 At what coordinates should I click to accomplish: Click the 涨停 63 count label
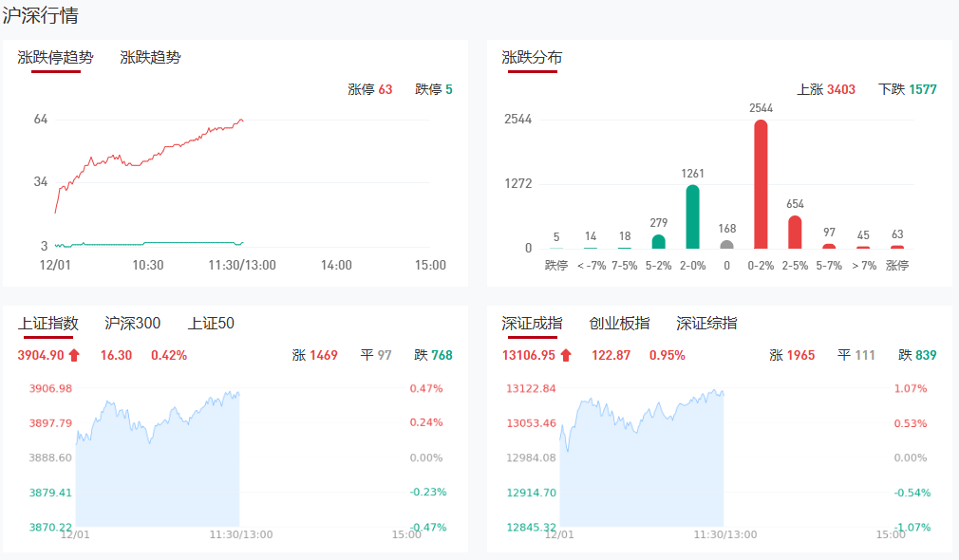(x=370, y=90)
